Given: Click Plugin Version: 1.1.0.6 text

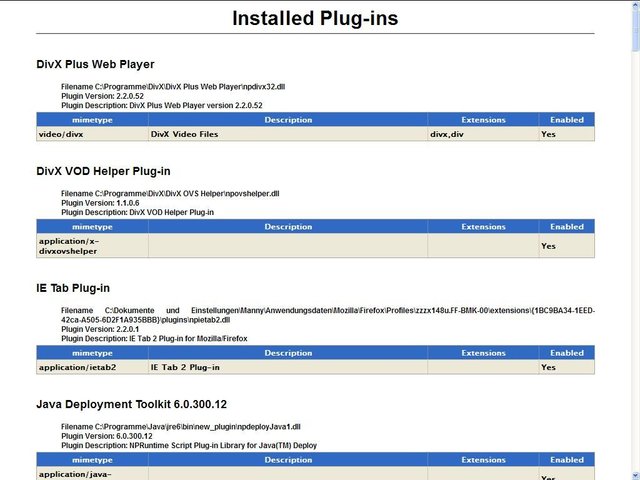Looking at the screenshot, I should tap(100, 203).
